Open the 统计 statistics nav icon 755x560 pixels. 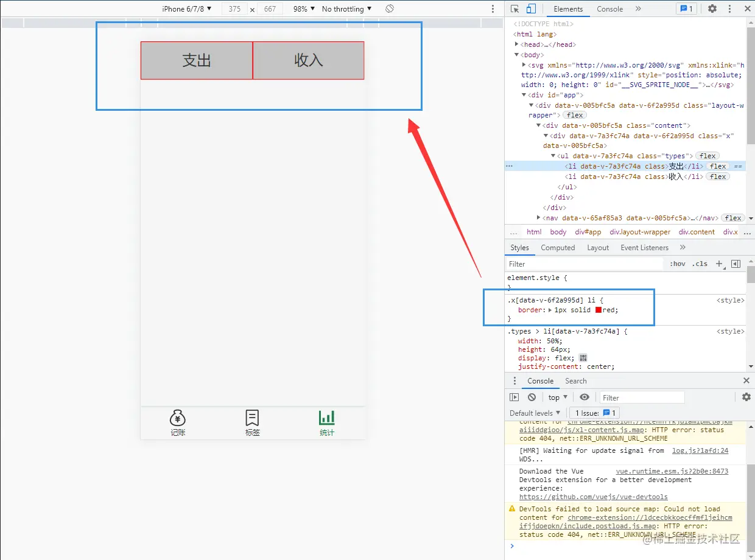coord(327,422)
